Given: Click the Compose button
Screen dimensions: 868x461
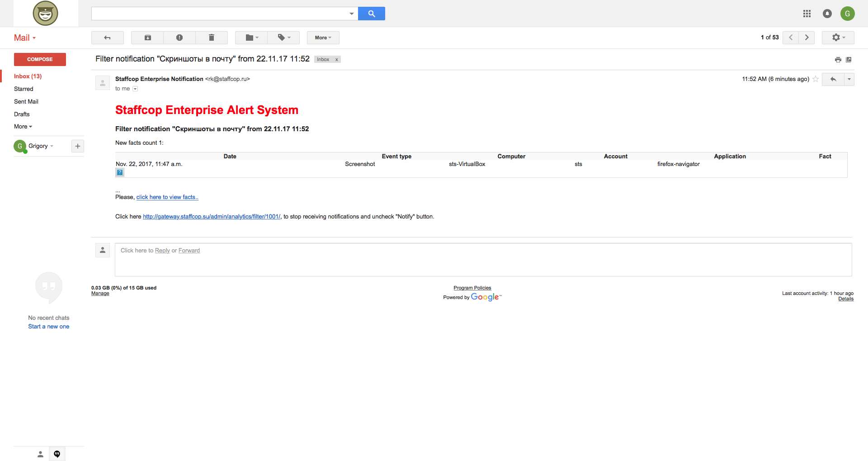Looking at the screenshot, I should (40, 59).
